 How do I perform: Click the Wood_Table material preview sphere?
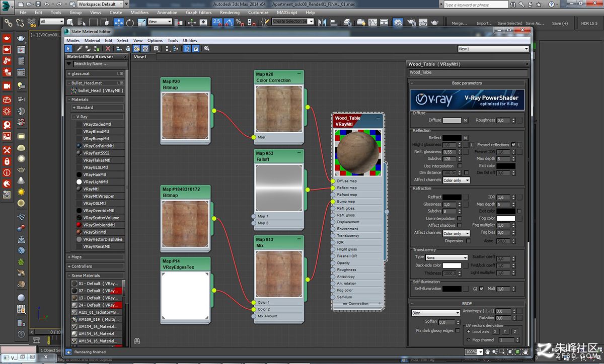[358, 153]
